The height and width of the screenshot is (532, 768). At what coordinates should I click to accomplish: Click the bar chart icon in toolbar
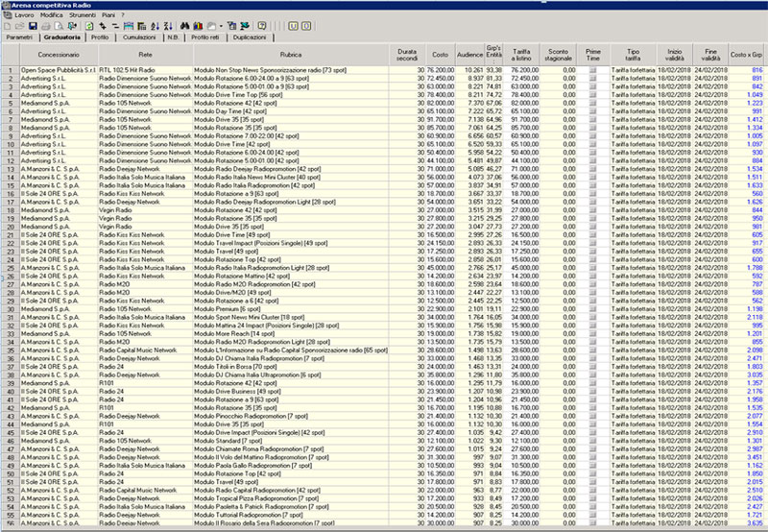199,26
